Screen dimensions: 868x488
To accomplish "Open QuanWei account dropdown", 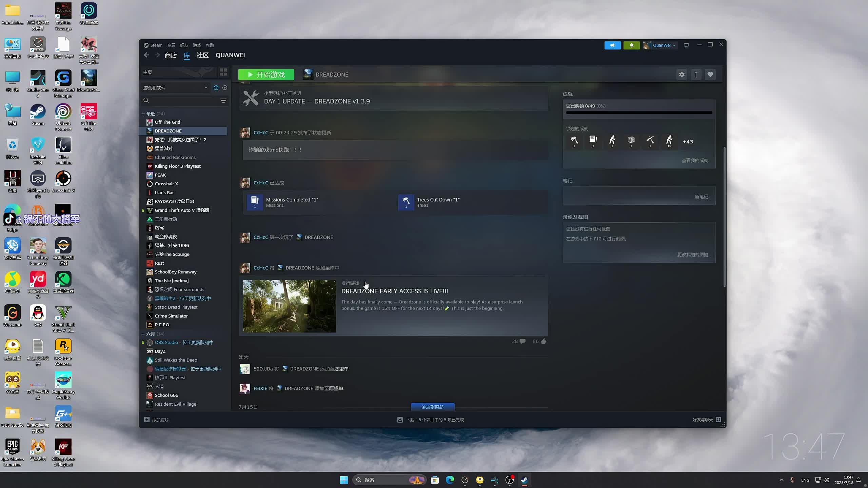I will tap(660, 45).
